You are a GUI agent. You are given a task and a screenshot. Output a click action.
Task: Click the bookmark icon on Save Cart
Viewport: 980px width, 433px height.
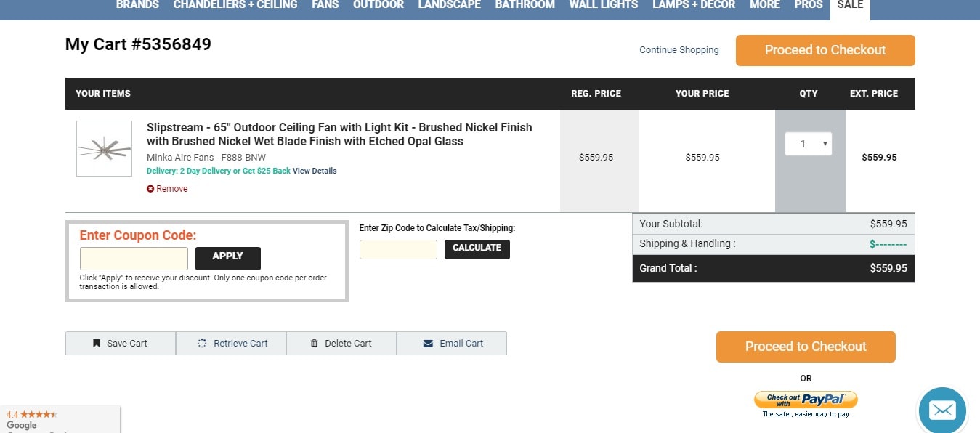point(97,344)
